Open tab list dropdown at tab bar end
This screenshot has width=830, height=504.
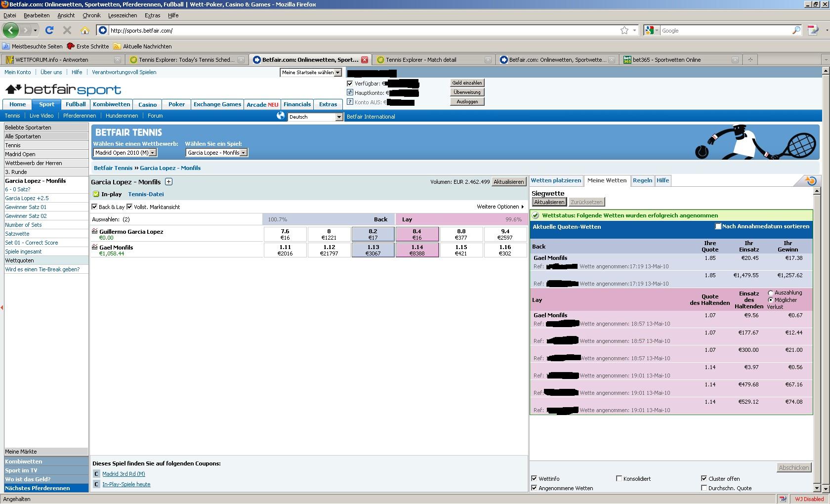(x=825, y=60)
